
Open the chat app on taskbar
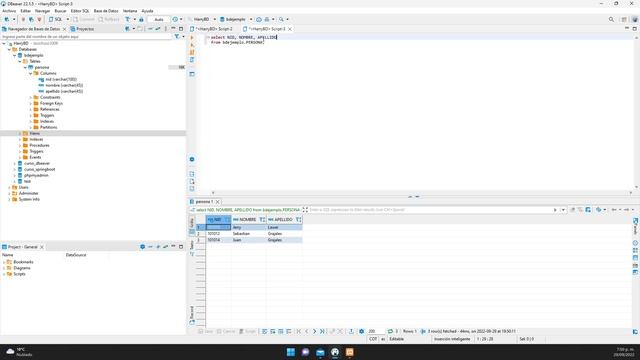click(305, 352)
